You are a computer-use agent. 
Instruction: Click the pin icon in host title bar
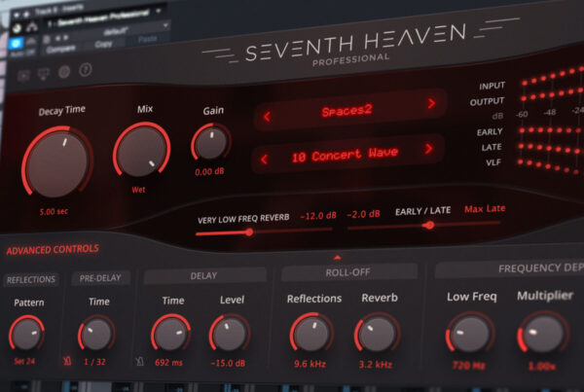click(26, 15)
